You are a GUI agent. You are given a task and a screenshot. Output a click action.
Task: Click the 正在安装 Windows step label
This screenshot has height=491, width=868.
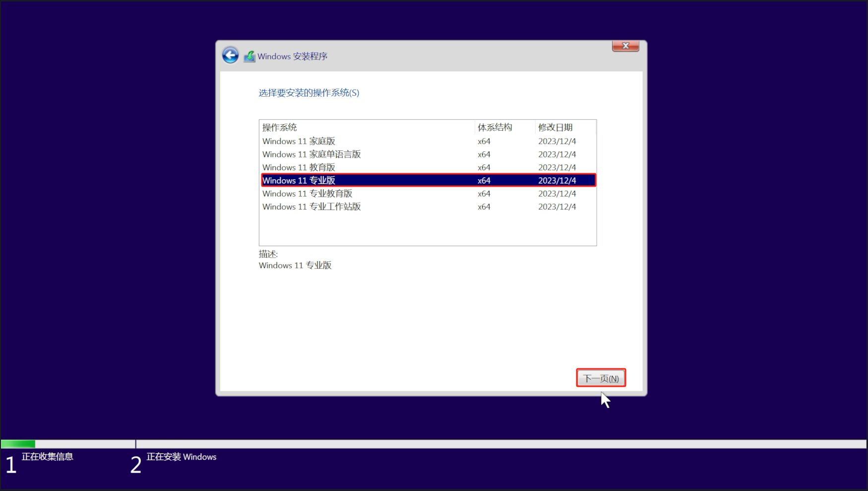point(182,457)
